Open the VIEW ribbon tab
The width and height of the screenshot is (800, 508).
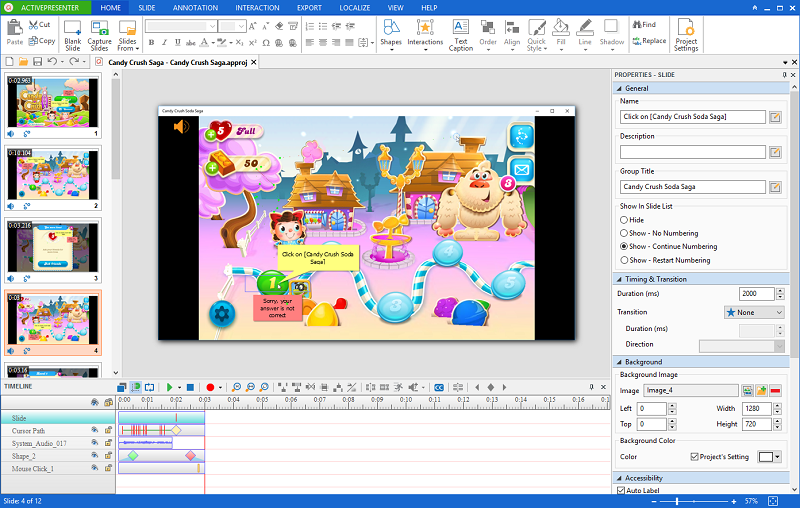[395, 8]
